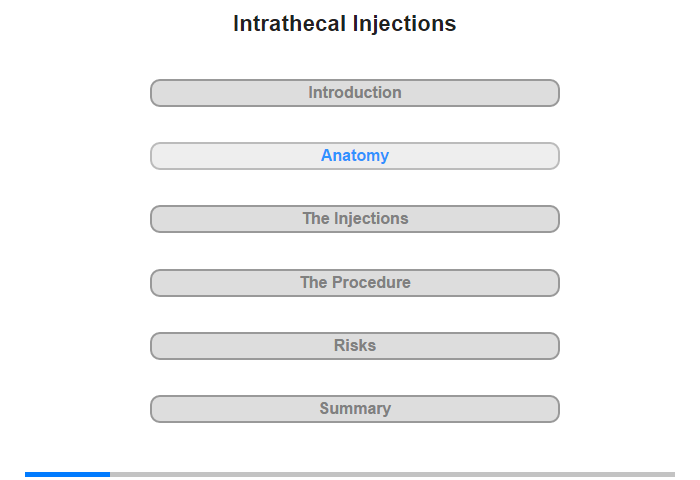Click the blue filled part of progress bar
Screen dimensions: 700x480
67,474
